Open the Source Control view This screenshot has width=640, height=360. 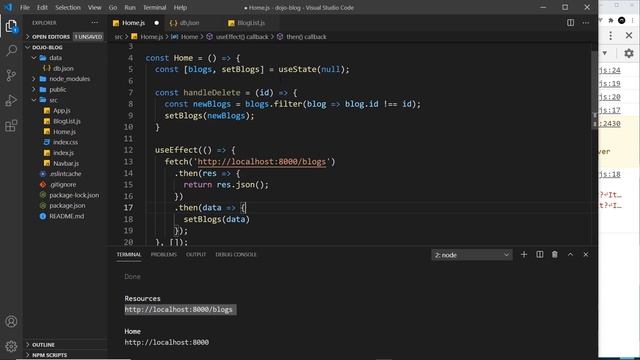point(11,76)
